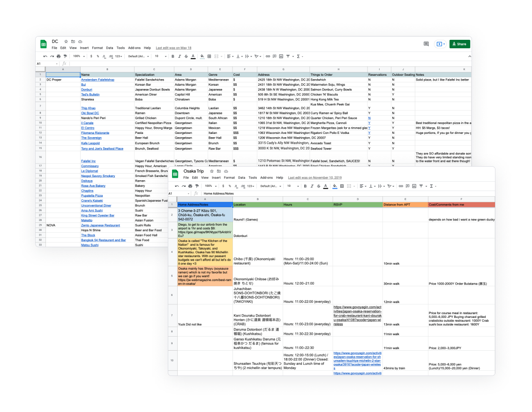Open the Add-ons menu in the DC window
Screen dimensions: 532x412
point(135,48)
